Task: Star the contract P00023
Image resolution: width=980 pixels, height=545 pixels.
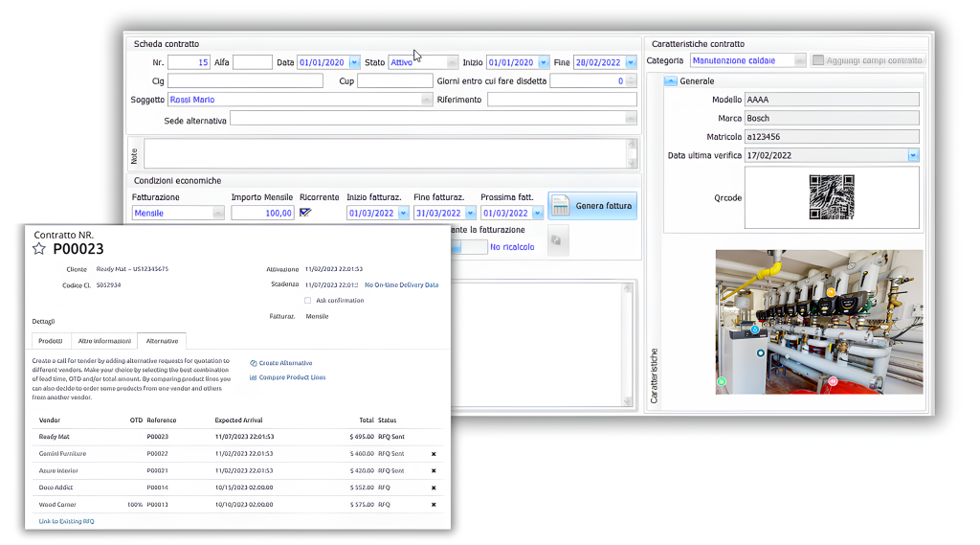Action: [x=38, y=249]
